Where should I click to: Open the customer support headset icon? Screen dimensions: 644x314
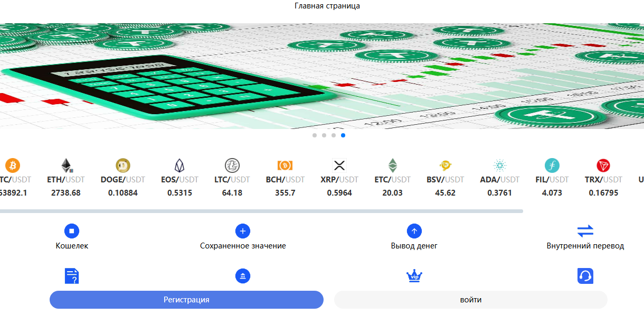tap(585, 276)
